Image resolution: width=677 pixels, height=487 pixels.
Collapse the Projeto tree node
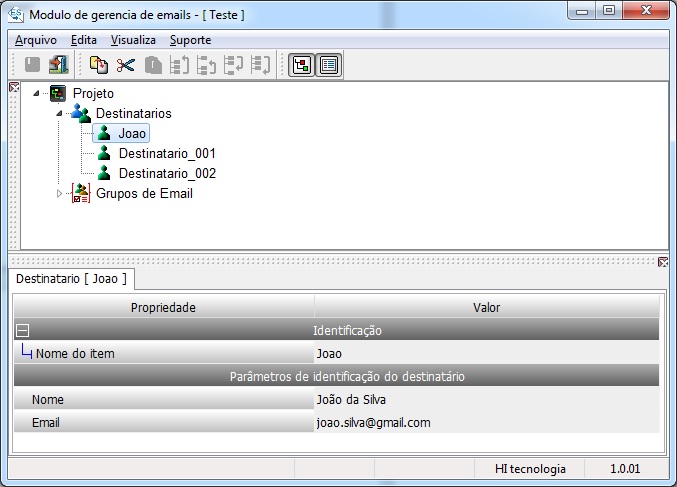[36, 93]
